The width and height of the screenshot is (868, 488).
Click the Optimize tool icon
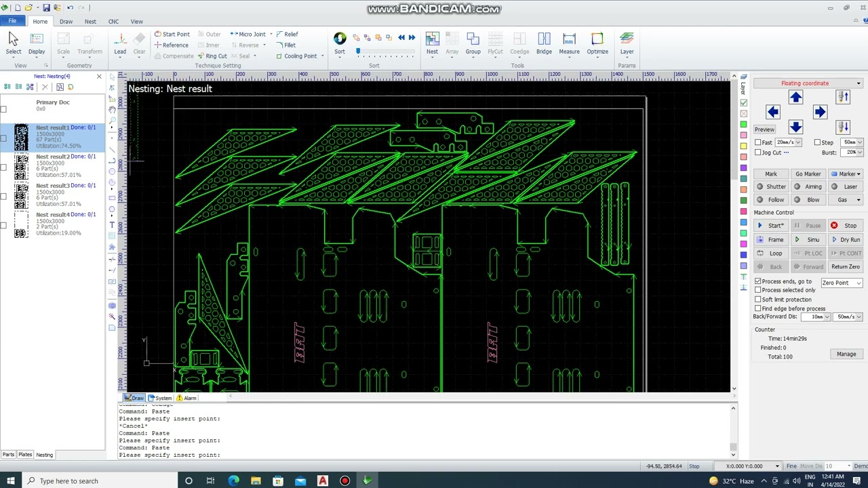(x=597, y=43)
